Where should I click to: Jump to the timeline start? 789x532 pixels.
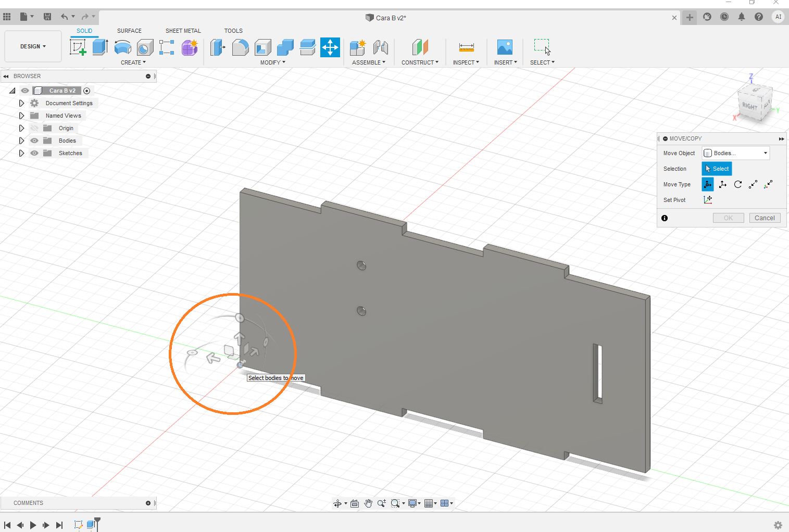click(7, 525)
